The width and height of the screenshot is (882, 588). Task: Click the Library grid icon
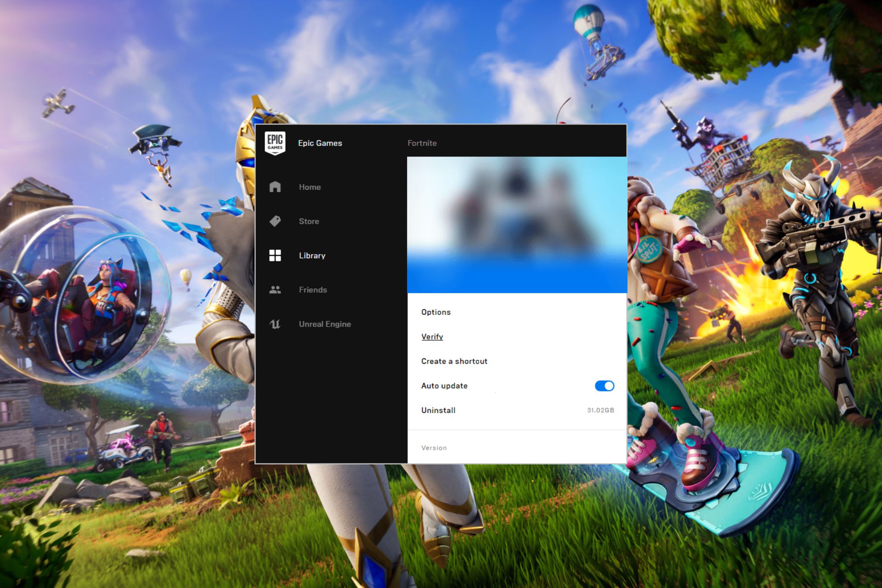[x=275, y=255]
